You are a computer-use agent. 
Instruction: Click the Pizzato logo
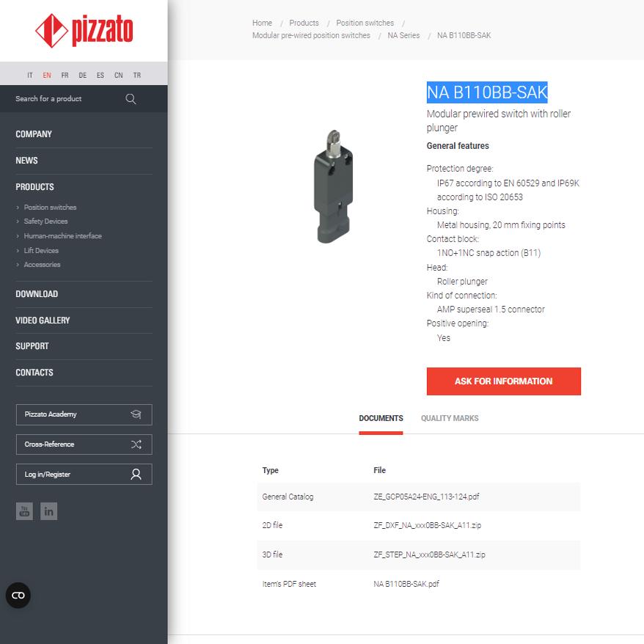[84, 31]
